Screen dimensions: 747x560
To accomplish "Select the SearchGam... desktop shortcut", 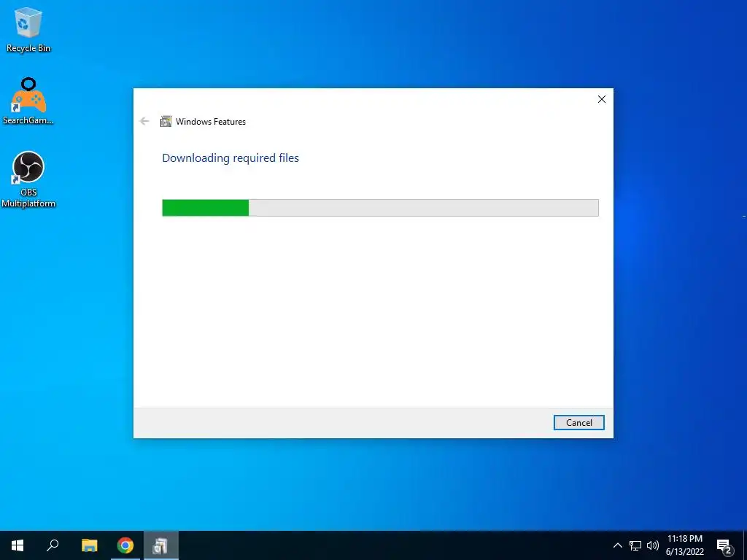I will [28, 101].
